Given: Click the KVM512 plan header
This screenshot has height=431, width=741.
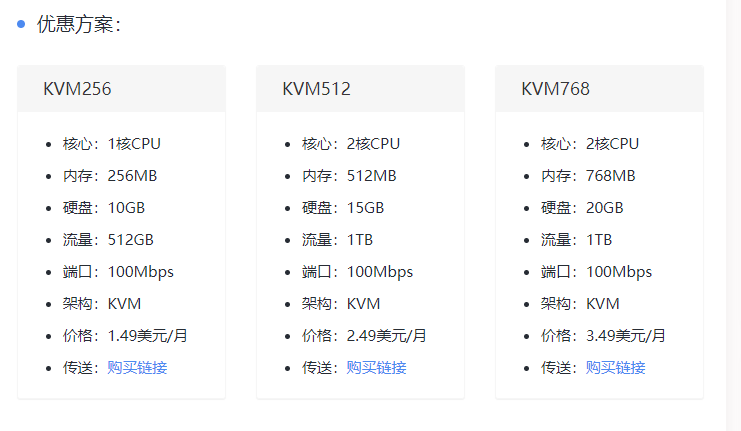Looking at the screenshot, I should (316, 89).
